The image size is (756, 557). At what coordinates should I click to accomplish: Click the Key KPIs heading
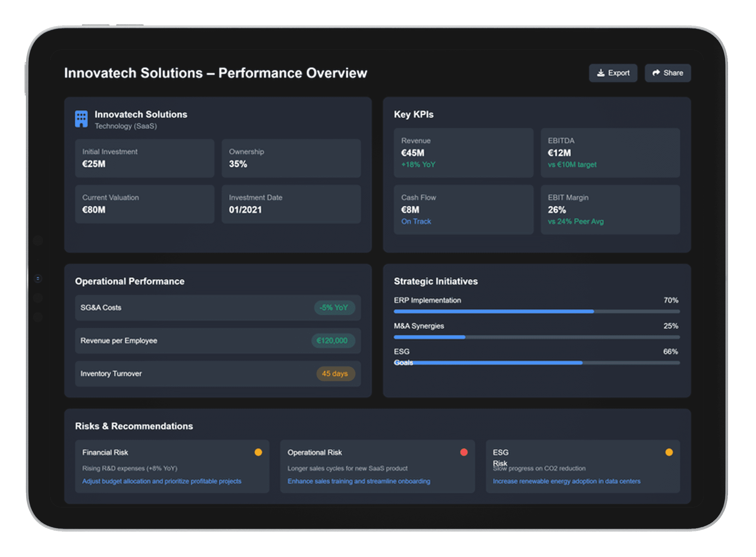(414, 114)
